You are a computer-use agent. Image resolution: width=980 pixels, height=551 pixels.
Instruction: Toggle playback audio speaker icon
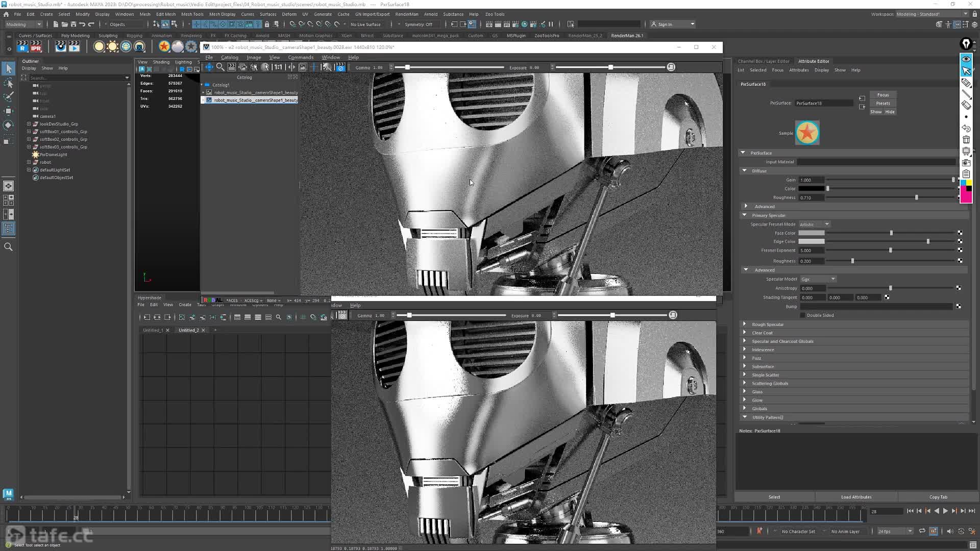pyautogui.click(x=950, y=531)
